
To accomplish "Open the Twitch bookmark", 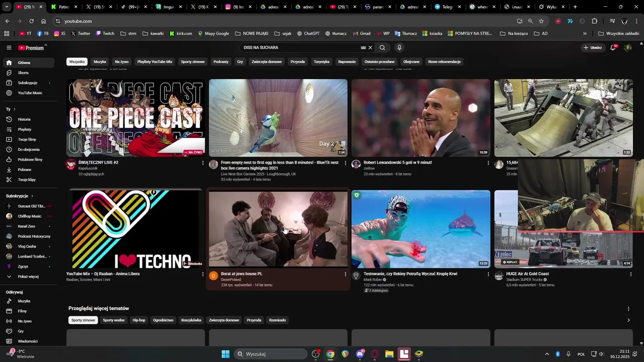I will (105, 34).
